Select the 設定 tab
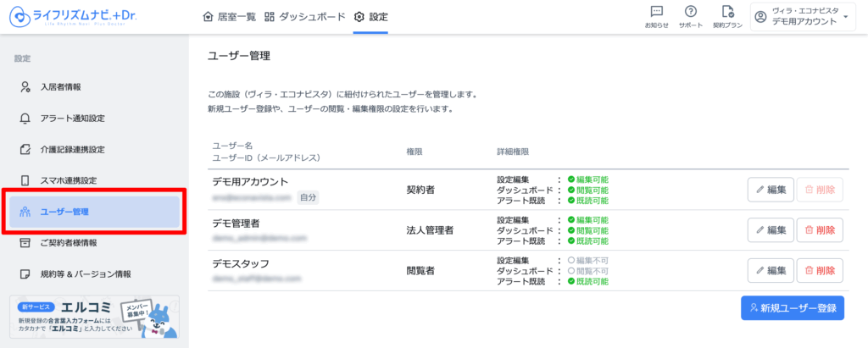 371,17
